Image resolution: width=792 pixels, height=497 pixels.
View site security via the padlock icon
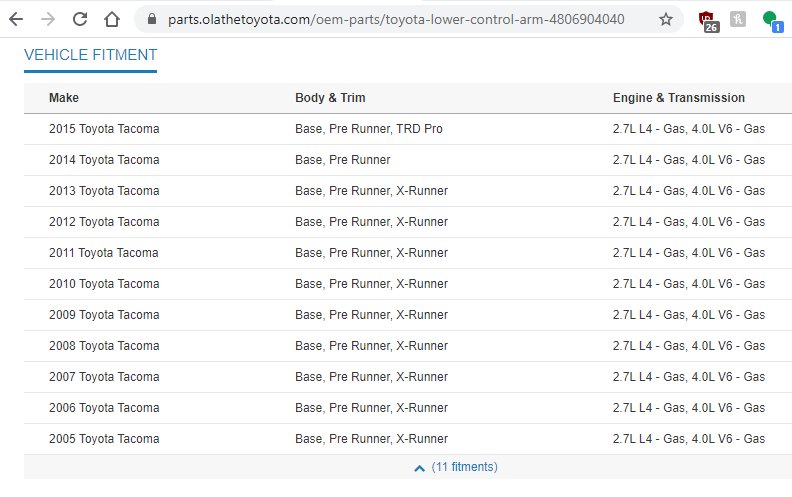[x=152, y=19]
